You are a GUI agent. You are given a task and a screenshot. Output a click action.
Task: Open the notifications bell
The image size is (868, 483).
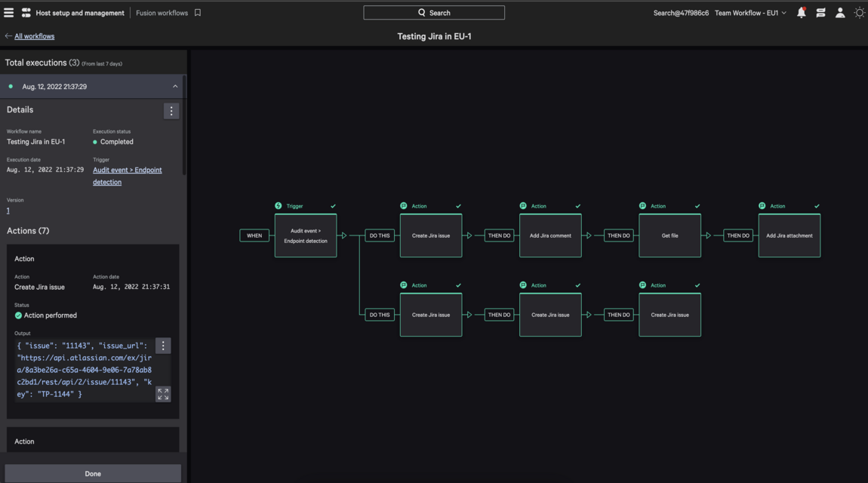click(801, 13)
